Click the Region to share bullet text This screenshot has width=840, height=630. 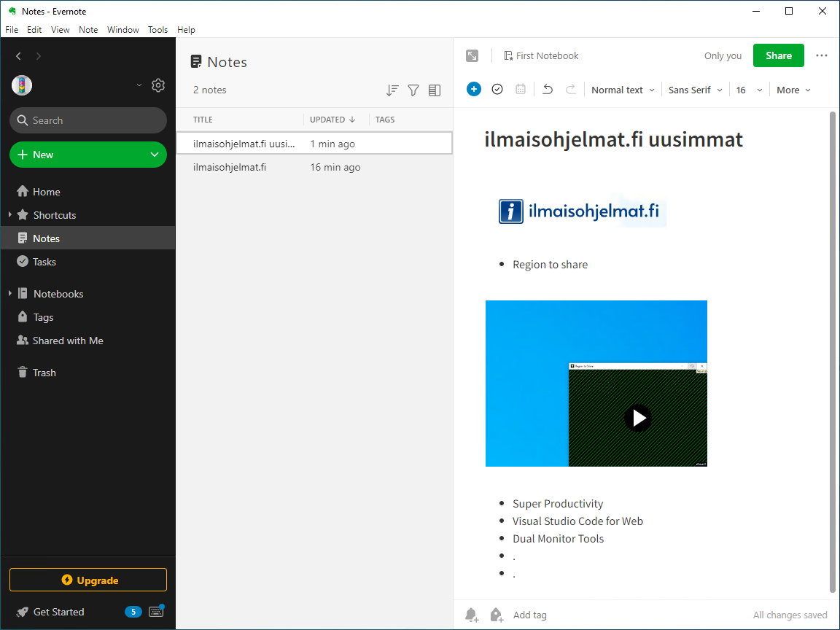(x=551, y=265)
